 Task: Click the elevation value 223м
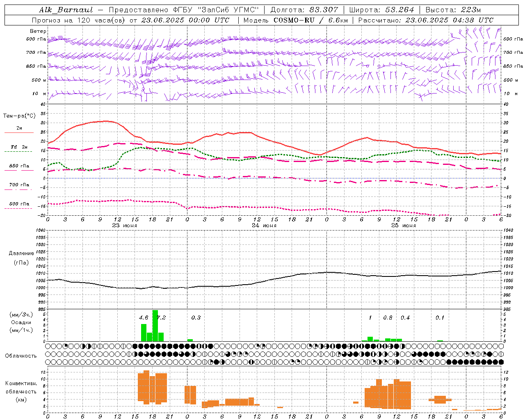(x=470, y=10)
